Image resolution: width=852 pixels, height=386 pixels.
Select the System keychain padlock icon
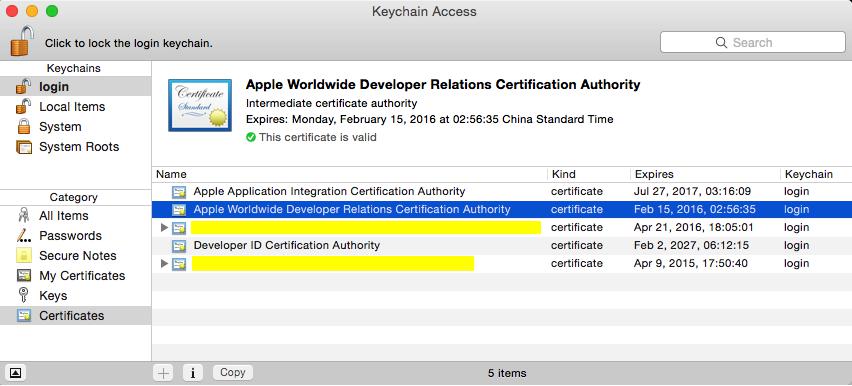pyautogui.click(x=23, y=127)
